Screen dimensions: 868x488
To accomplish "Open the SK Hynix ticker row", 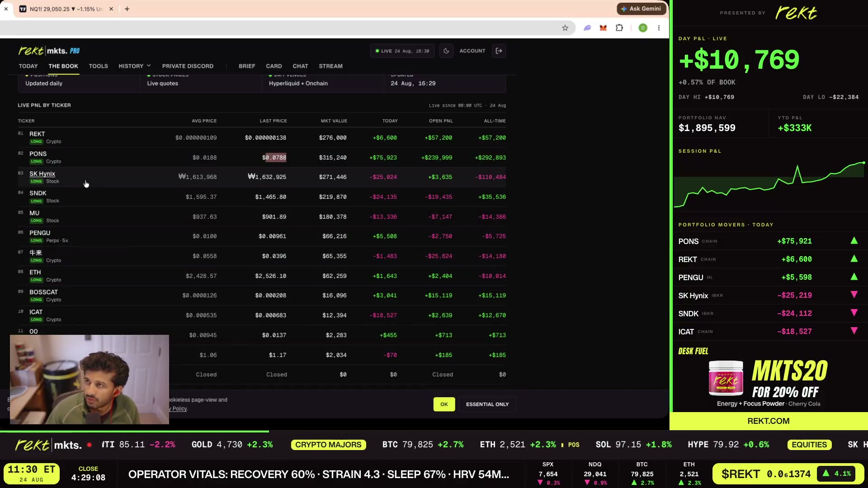I will pyautogui.click(x=262, y=177).
